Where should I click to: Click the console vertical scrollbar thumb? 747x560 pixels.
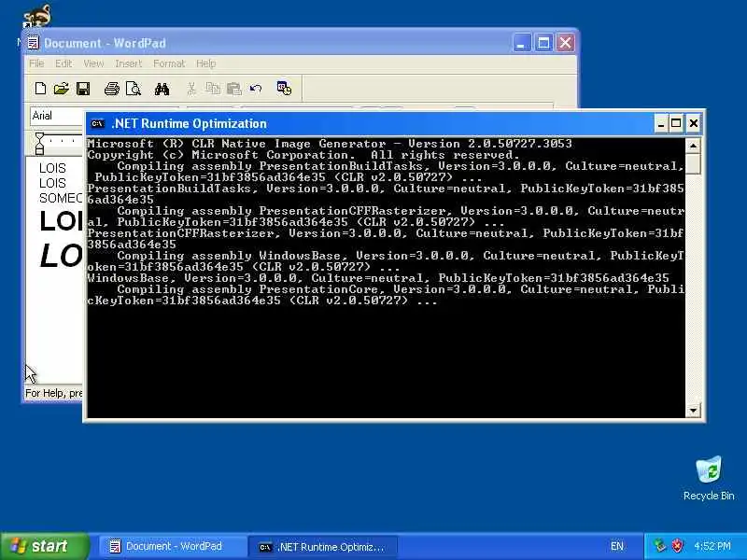[693, 164]
